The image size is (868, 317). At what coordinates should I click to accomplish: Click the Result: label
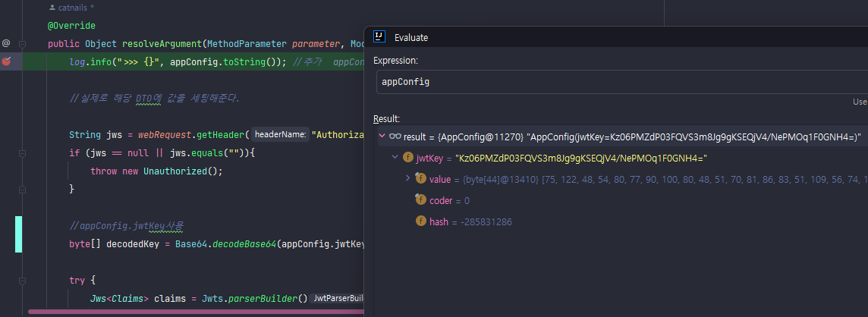pos(386,119)
